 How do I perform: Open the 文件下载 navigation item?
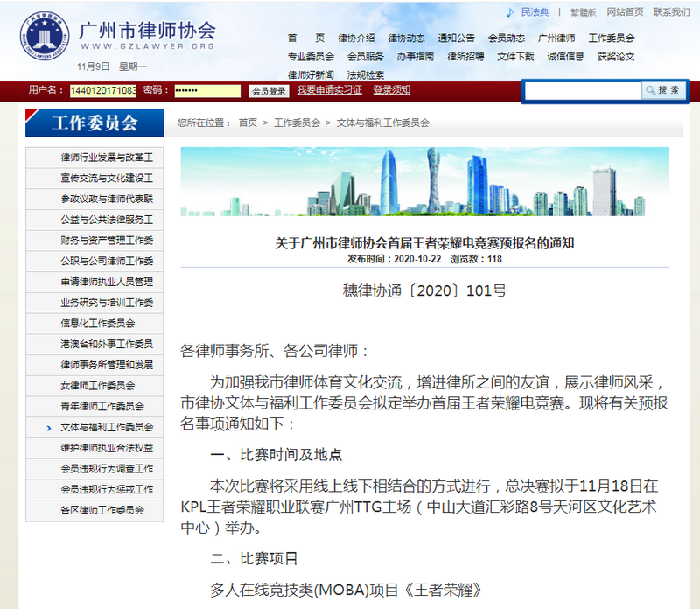coord(515,56)
